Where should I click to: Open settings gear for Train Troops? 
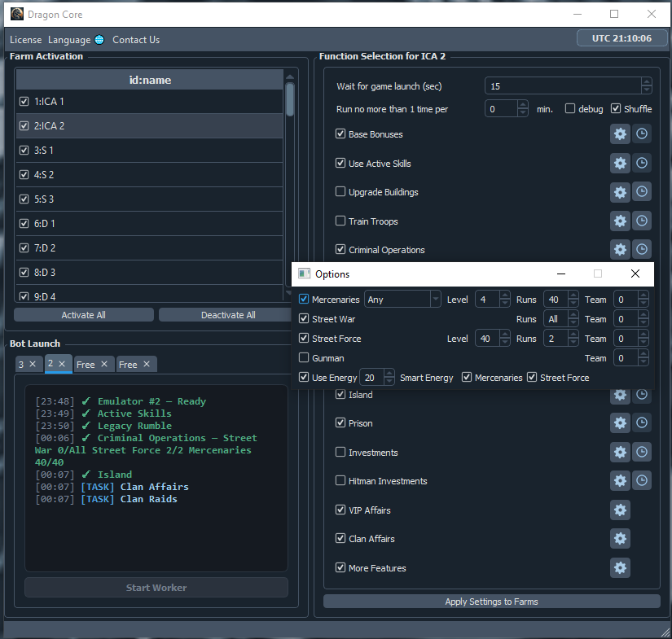[x=620, y=221]
